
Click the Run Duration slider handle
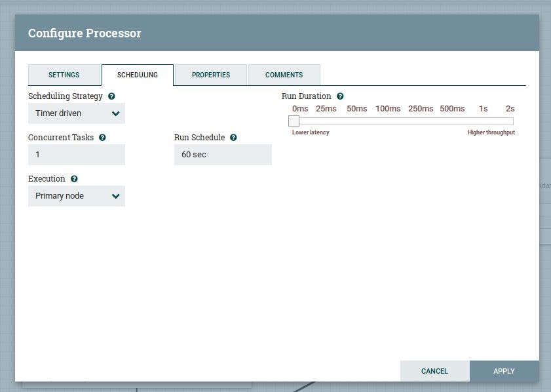click(294, 121)
